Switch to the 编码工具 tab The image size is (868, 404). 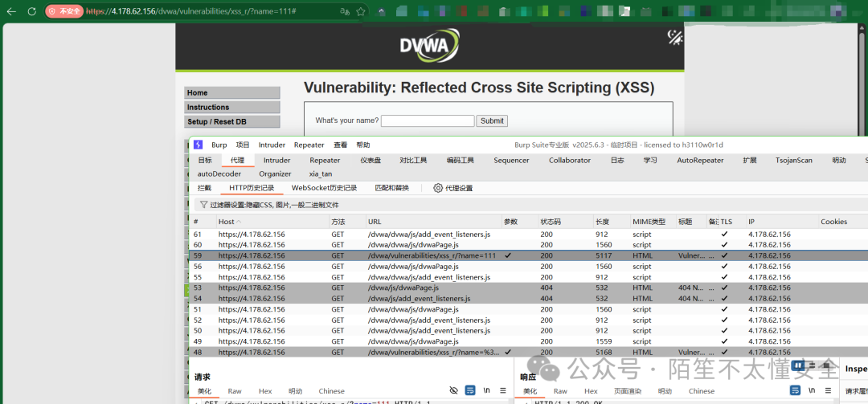[x=461, y=161]
